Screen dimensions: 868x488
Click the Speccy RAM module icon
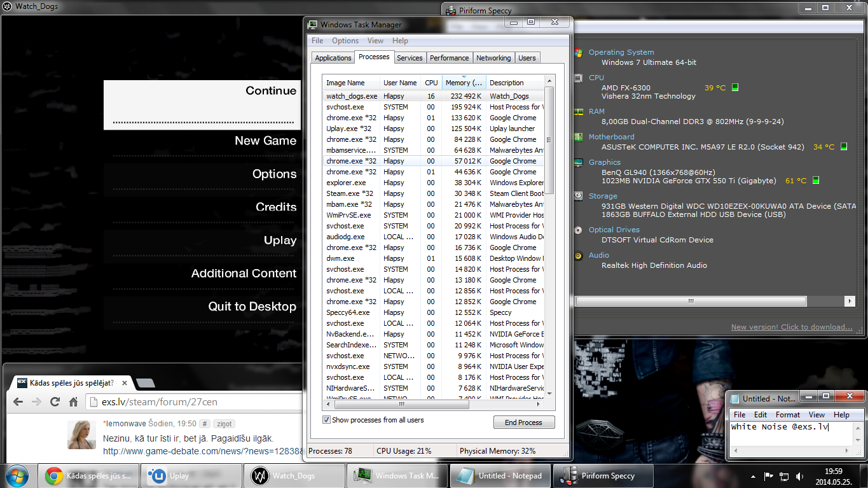(578, 111)
